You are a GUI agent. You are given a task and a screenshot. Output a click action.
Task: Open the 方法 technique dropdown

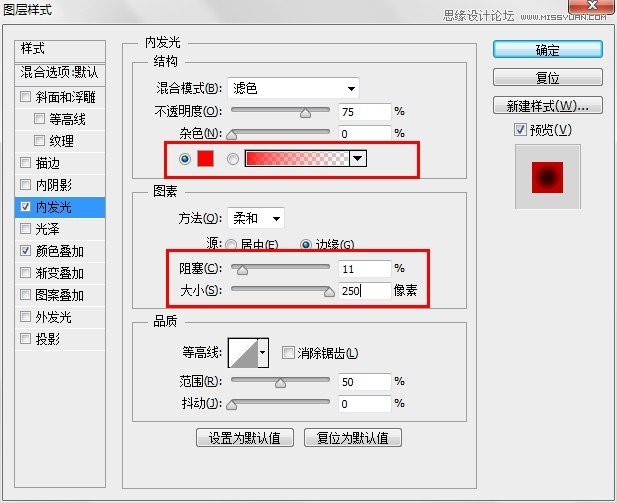pos(256,218)
